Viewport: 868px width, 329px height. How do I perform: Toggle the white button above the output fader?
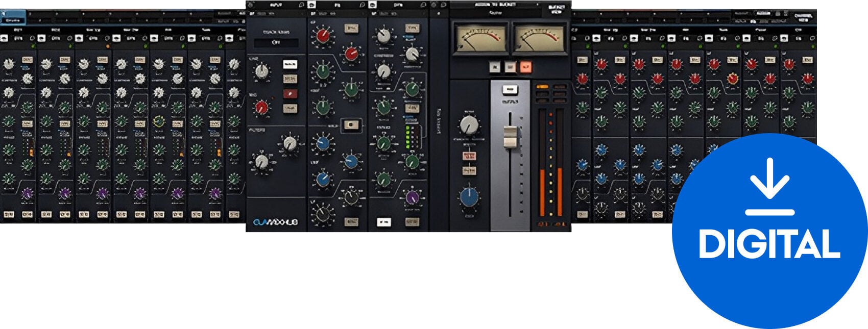510,90
